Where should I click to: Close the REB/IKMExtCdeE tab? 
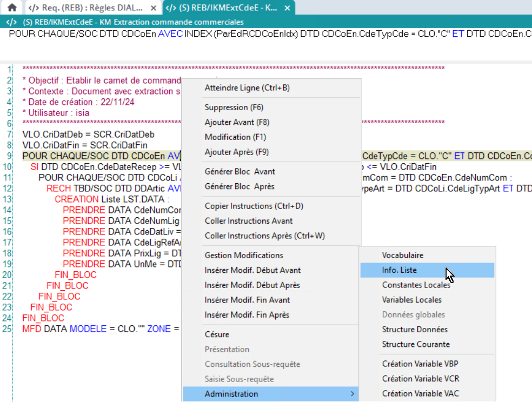(x=287, y=8)
